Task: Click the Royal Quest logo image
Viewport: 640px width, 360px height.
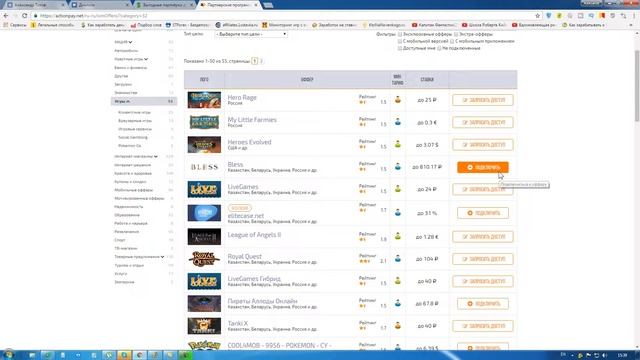Action: tap(204, 259)
